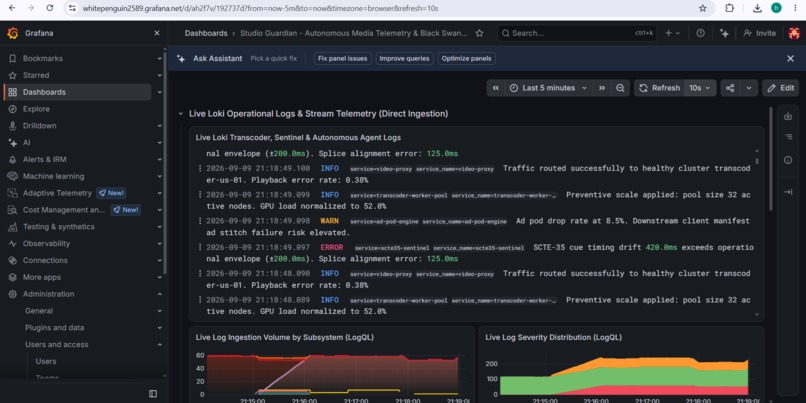Close the sidebar menu with X
Image resolution: width=806 pixels, height=403 pixels.
tap(157, 33)
